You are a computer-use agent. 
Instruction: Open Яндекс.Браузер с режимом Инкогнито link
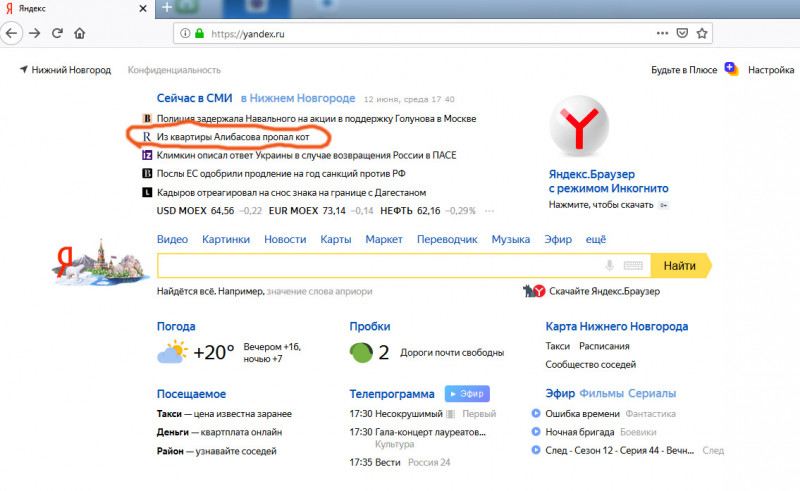(x=608, y=181)
